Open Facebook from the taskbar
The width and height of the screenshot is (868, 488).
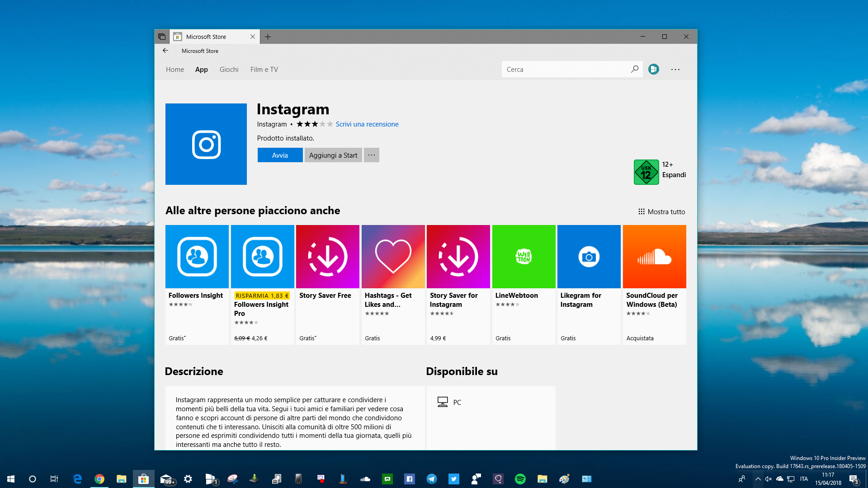(x=410, y=479)
